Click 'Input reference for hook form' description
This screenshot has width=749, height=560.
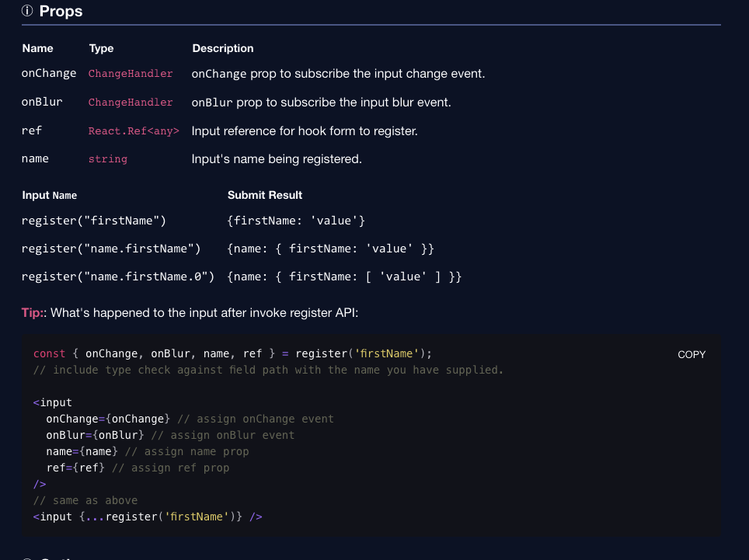click(x=305, y=130)
